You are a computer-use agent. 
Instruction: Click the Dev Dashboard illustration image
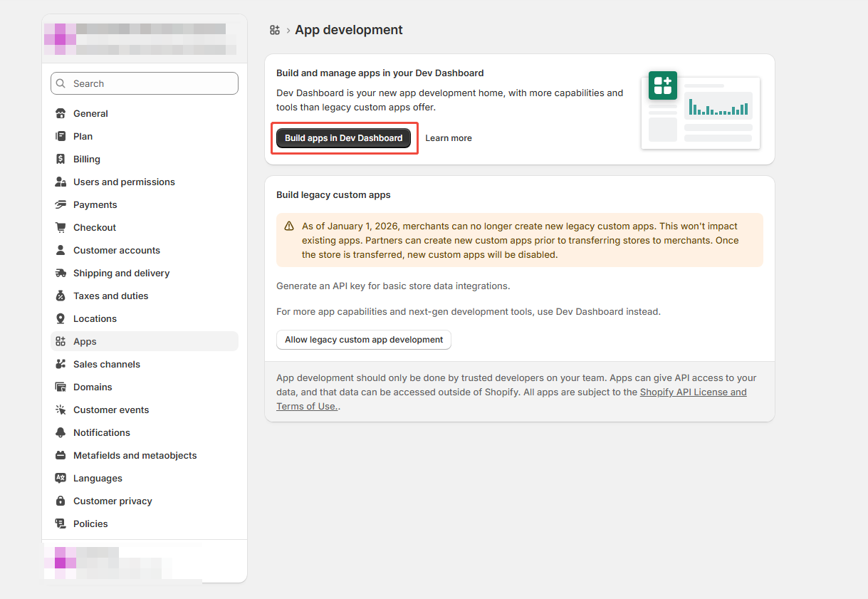[701, 110]
